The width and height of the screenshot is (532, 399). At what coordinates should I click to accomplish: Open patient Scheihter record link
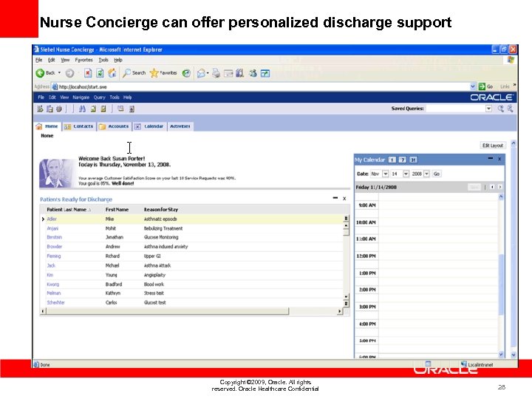[x=55, y=302]
